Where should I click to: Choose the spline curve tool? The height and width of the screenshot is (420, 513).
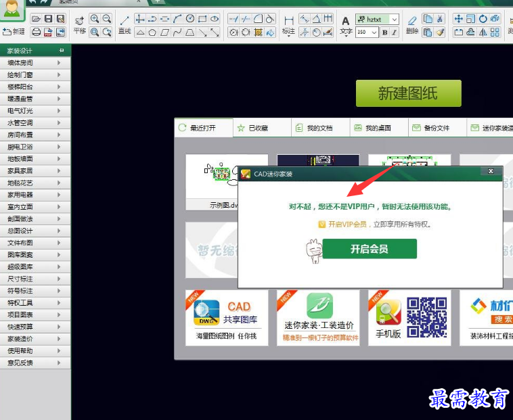[x=177, y=32]
